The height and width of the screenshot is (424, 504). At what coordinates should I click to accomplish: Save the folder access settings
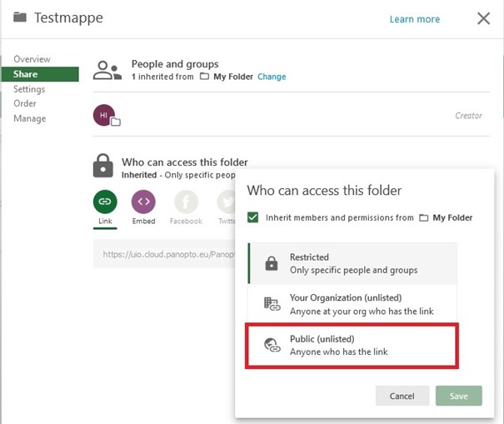tap(459, 396)
